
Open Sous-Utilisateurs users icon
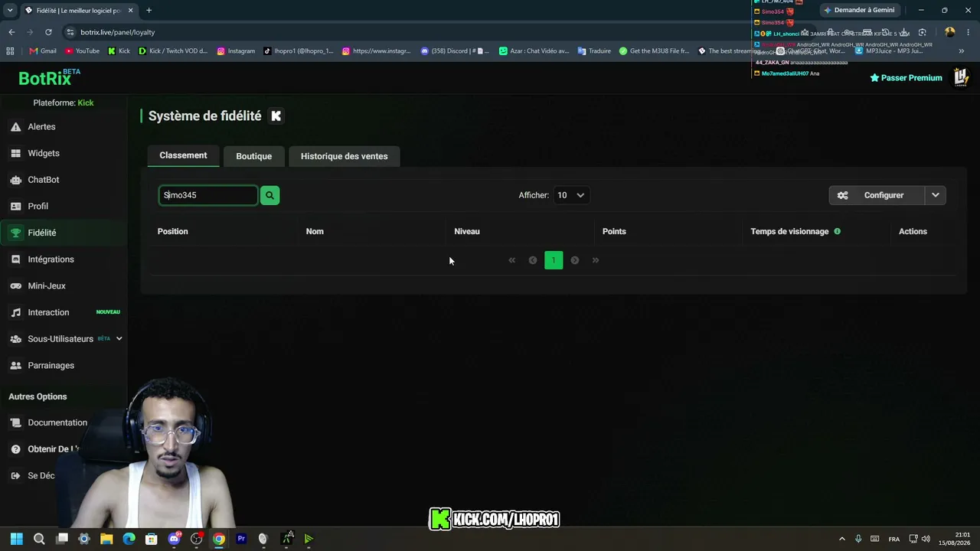(x=15, y=339)
